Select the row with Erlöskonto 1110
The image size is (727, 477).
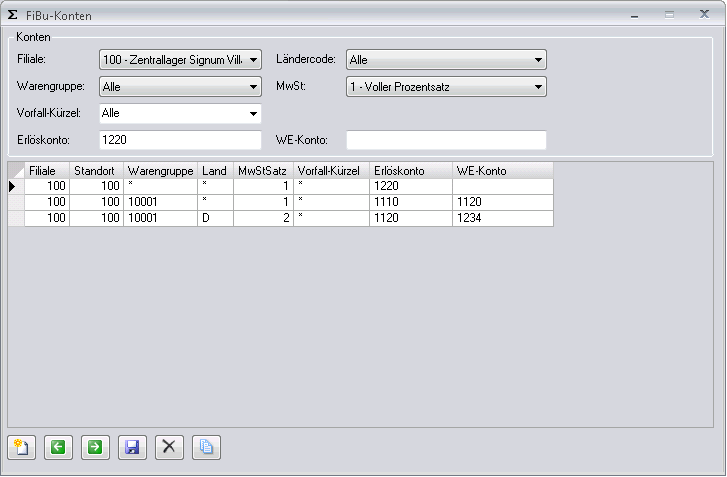tap(410, 202)
